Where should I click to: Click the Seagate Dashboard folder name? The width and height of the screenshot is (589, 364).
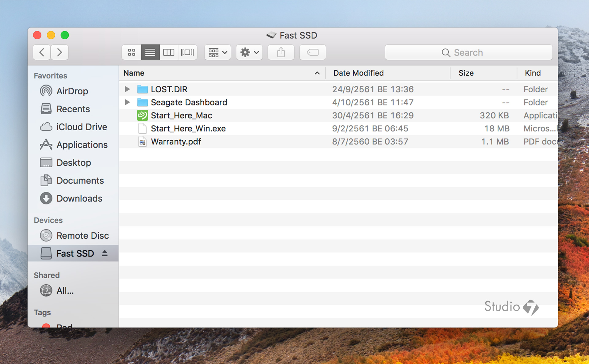(189, 102)
